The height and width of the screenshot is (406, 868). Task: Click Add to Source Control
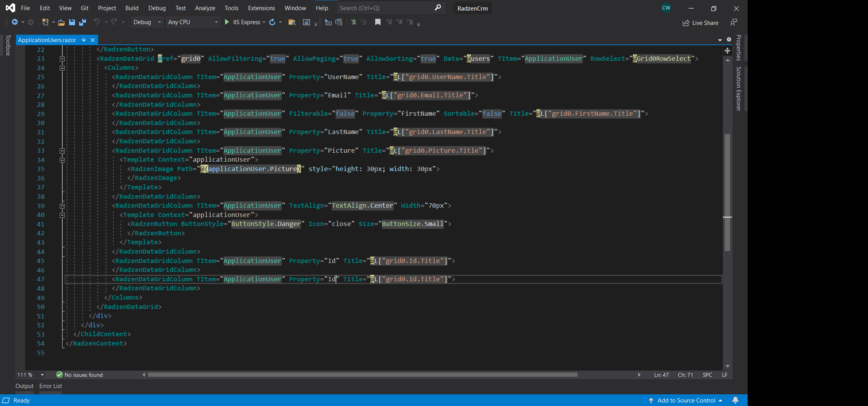pos(686,400)
